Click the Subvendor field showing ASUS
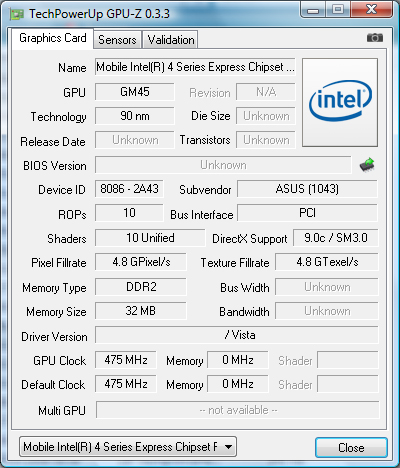This screenshot has width=400, height=468. (x=307, y=189)
